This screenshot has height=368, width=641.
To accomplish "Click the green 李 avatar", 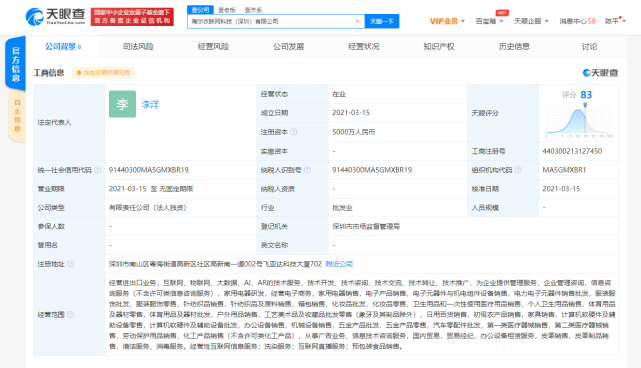I will pos(122,104).
